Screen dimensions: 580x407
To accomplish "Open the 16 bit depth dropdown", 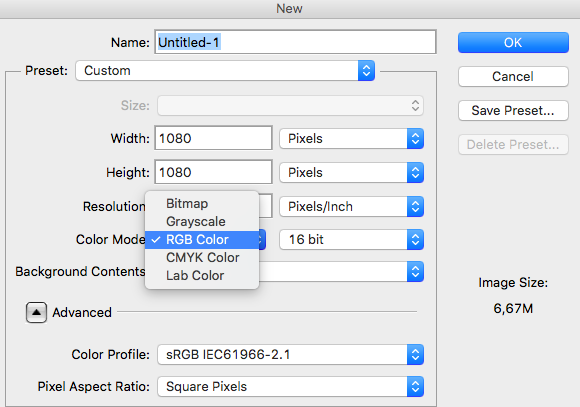I will pos(351,240).
